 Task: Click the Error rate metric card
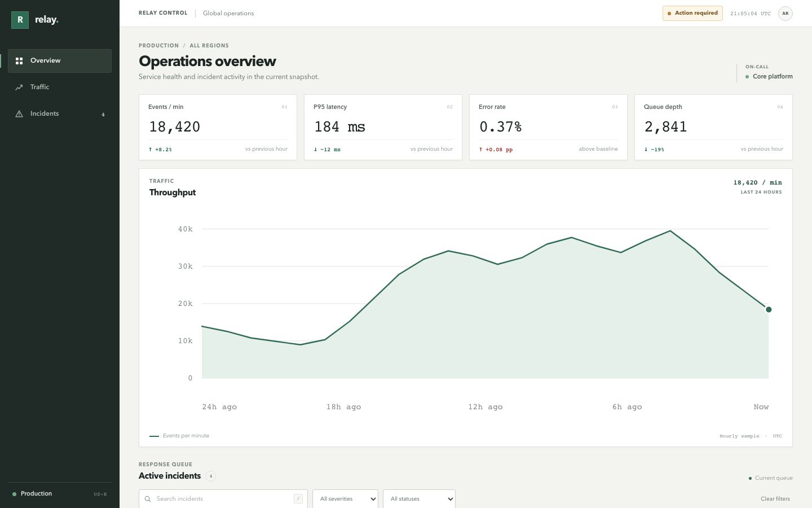tap(548, 128)
